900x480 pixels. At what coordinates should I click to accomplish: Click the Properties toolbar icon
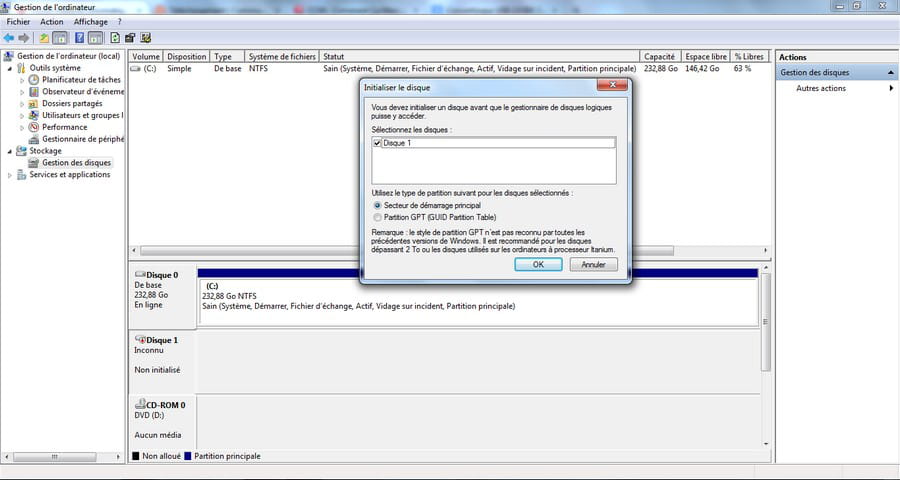tap(130, 38)
